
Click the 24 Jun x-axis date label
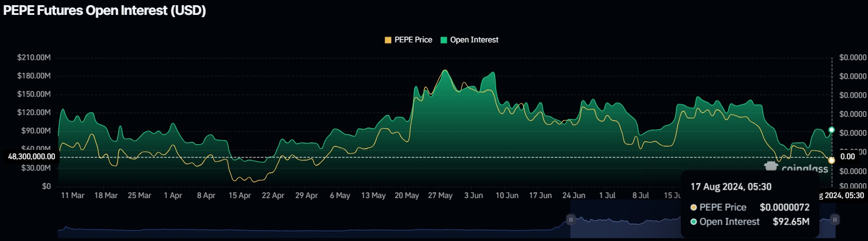574,195
